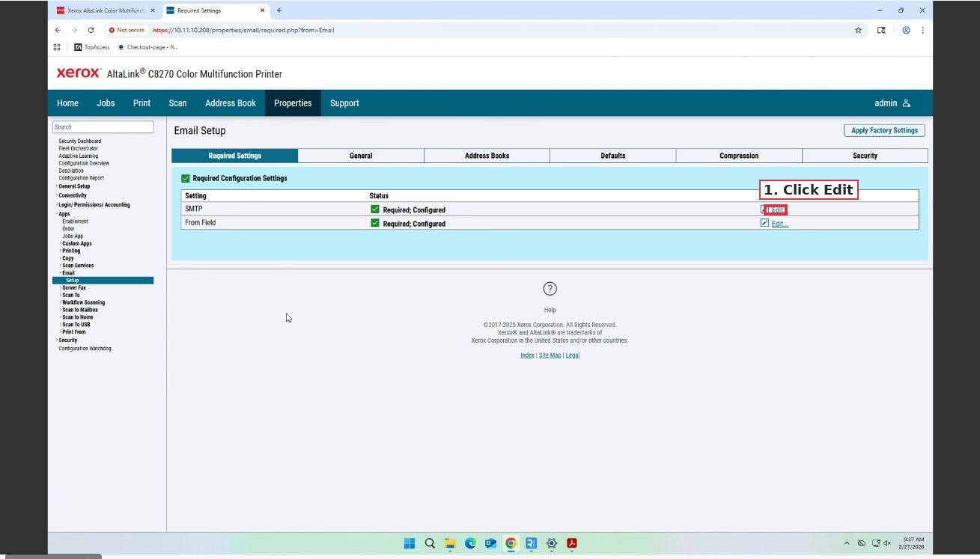Click the Apply Factory Settings button
980x559 pixels.
(x=884, y=129)
